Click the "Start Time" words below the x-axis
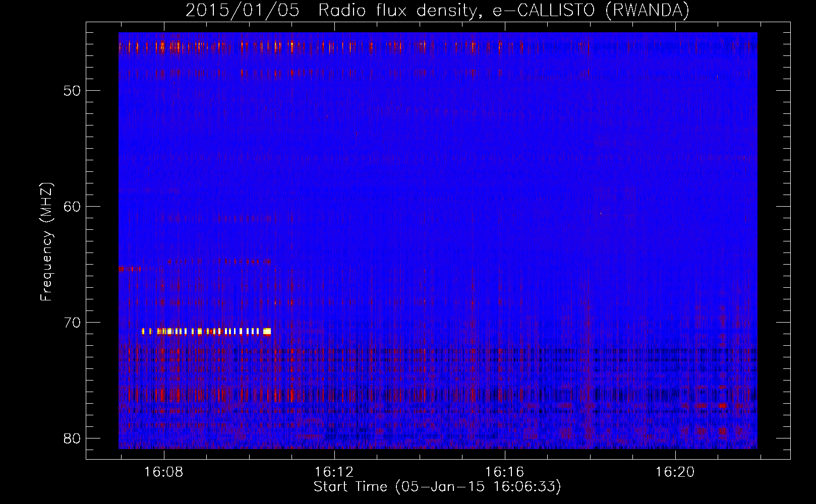 click(x=351, y=486)
